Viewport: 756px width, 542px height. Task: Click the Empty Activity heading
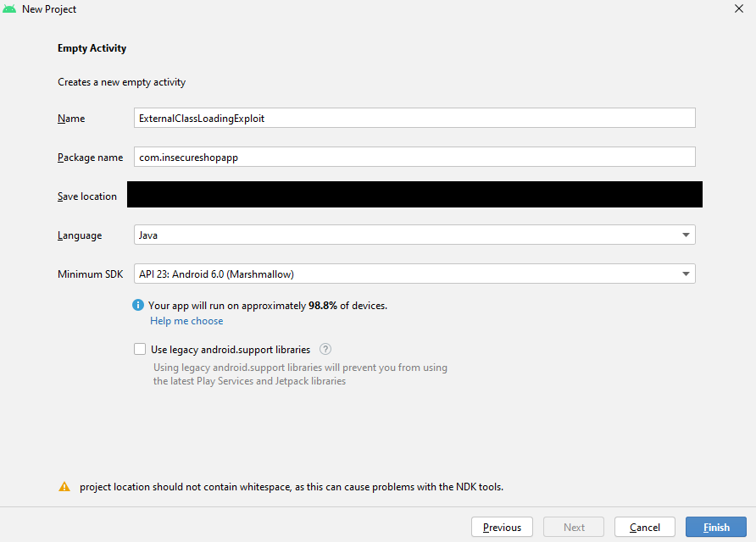click(92, 48)
